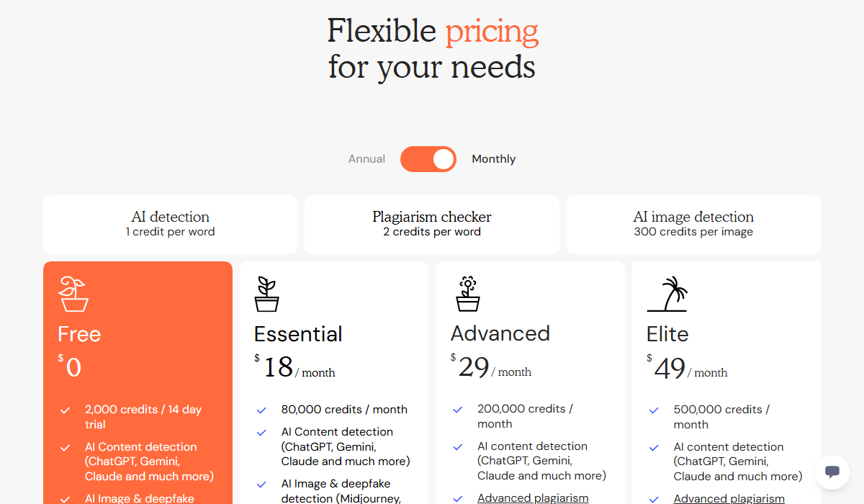Switch to the Plagiarism checker tab
Viewport: 864px width, 504px height.
(x=432, y=224)
